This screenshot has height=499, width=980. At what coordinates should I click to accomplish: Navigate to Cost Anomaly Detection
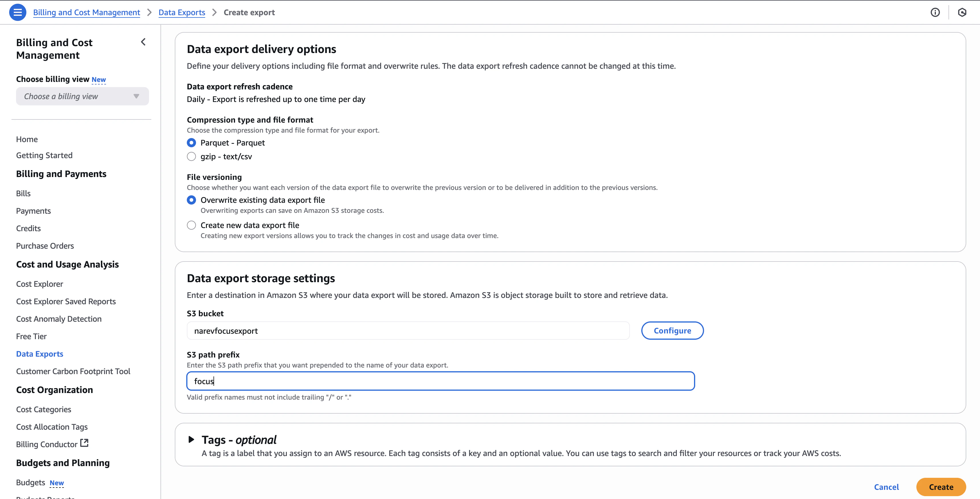pyautogui.click(x=58, y=319)
